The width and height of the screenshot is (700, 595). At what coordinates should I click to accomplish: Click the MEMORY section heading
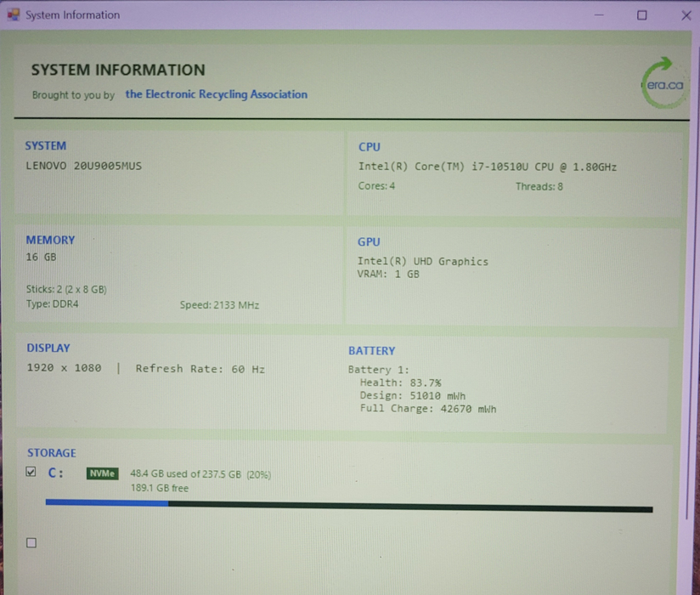click(x=50, y=240)
